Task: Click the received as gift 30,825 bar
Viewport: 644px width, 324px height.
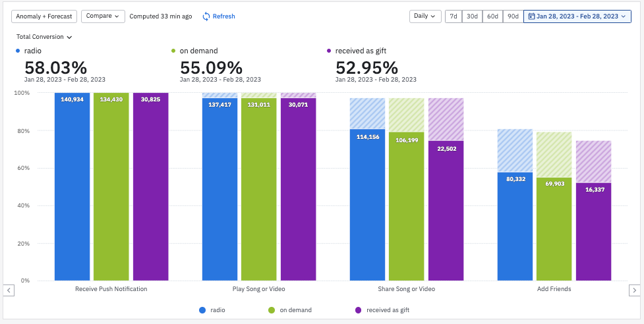Action: [x=151, y=186]
